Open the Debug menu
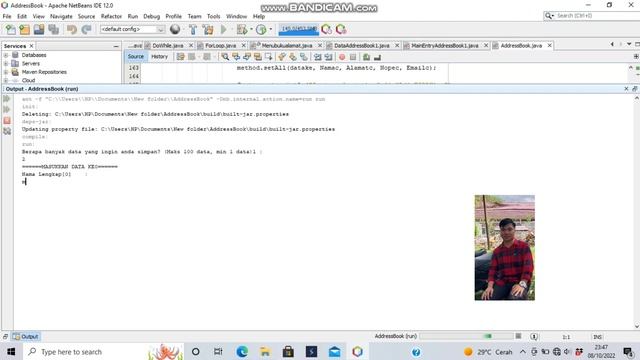 point(151,16)
